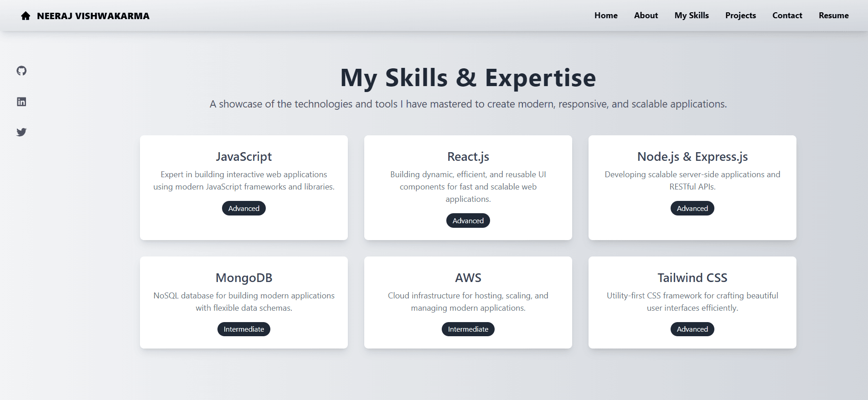Click the Advanced badge on Node.js & Express.js card

tap(692, 208)
